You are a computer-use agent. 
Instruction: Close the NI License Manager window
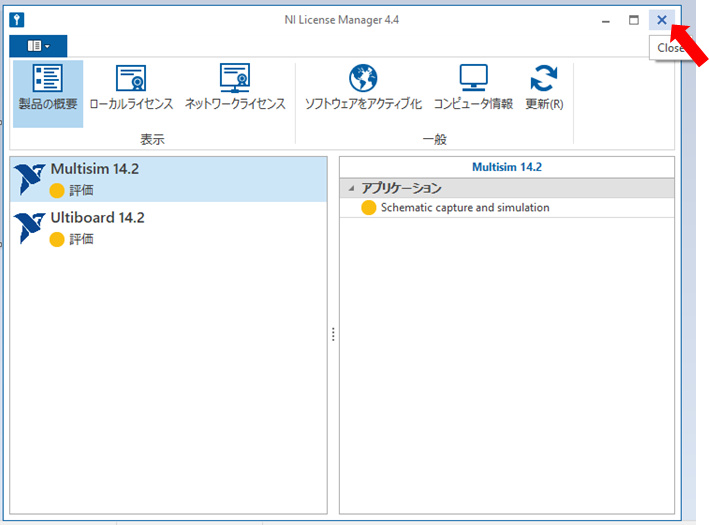click(662, 20)
